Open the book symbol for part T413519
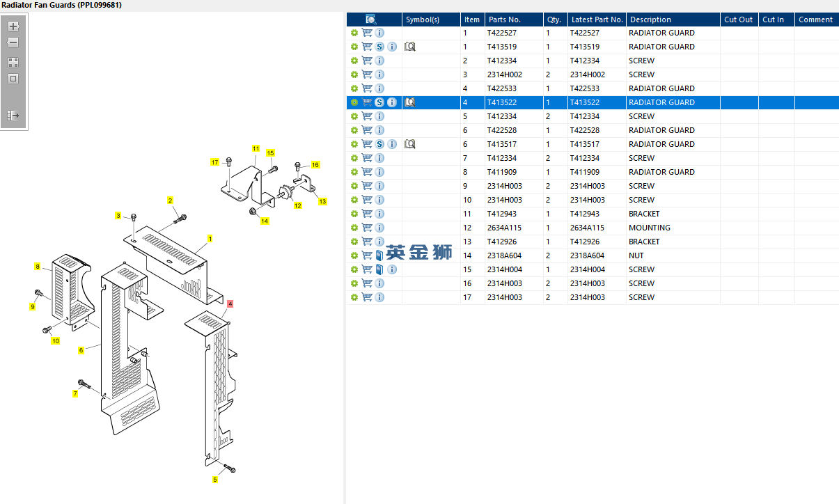This screenshot has height=504, width=839. coord(410,47)
